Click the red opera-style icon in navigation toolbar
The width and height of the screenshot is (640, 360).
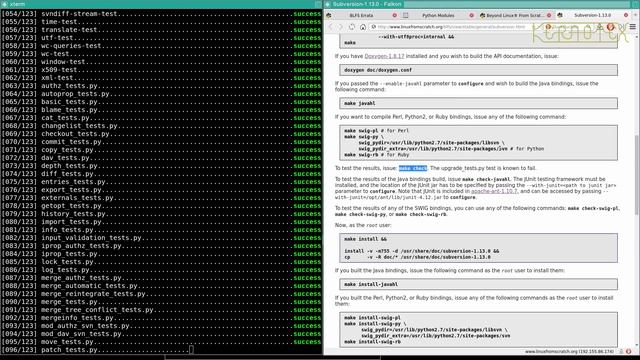611,27
